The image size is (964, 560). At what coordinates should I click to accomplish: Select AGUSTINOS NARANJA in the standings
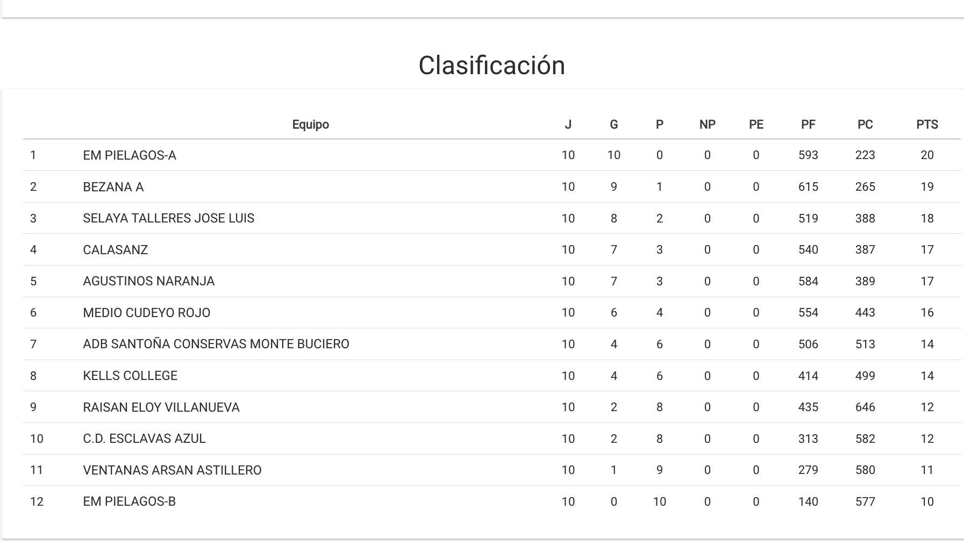coord(148,281)
